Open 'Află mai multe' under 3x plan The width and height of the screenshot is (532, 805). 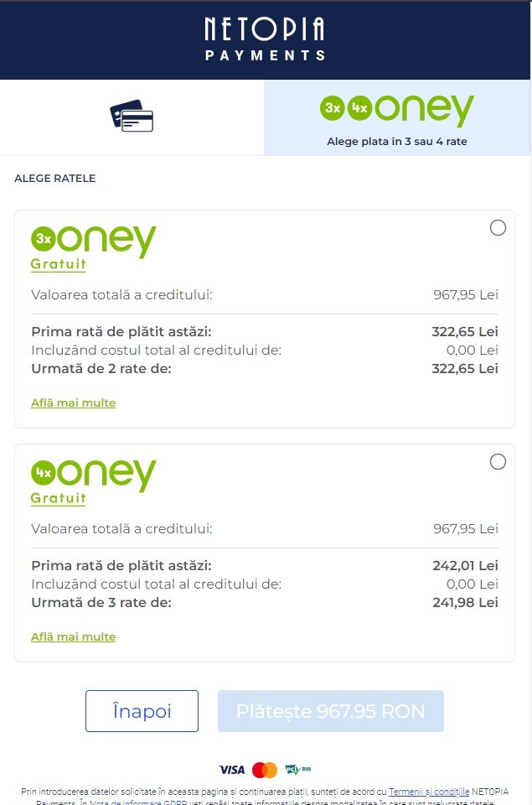[x=74, y=403]
